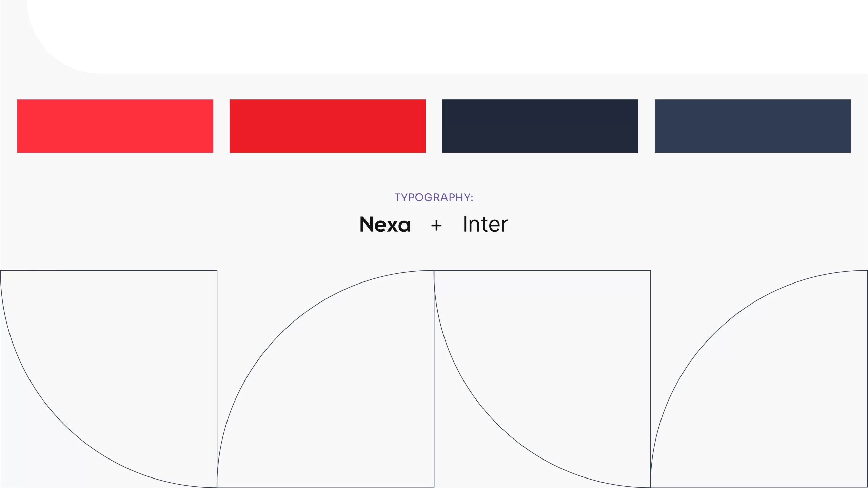The height and width of the screenshot is (488, 868).
Task: Pick the darkest navy color swatch
Action: pos(540,126)
